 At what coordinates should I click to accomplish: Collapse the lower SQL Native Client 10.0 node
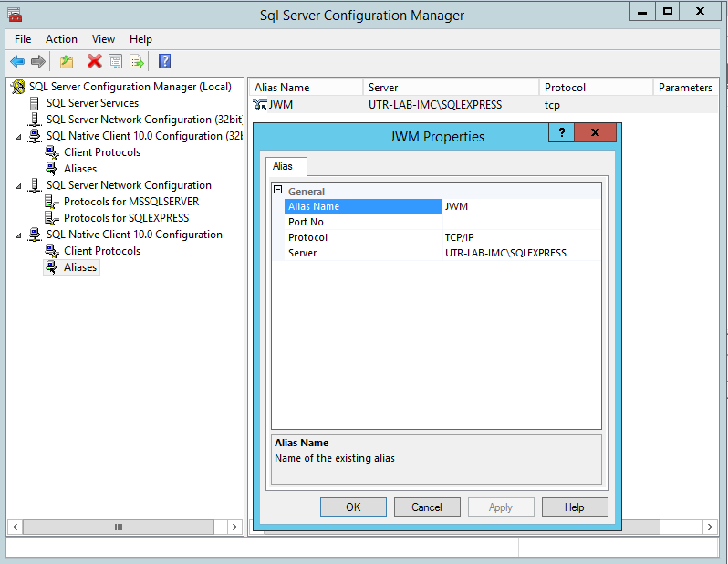pyautogui.click(x=18, y=235)
